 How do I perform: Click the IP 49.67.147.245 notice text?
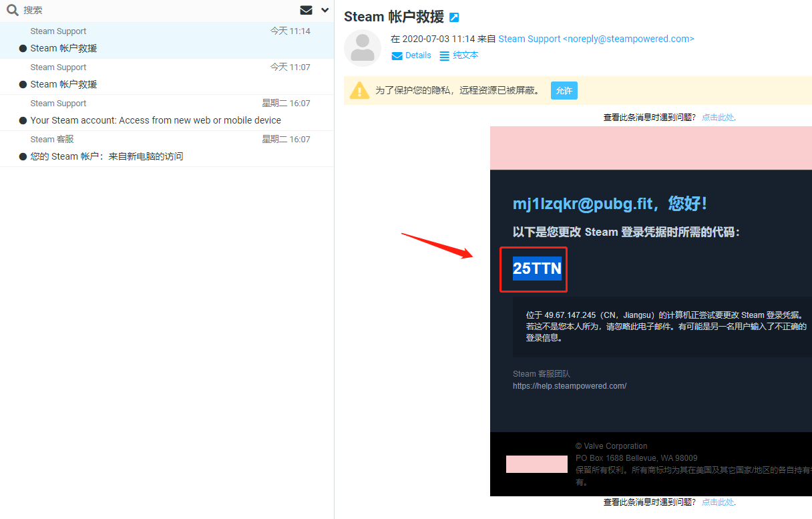coord(666,326)
